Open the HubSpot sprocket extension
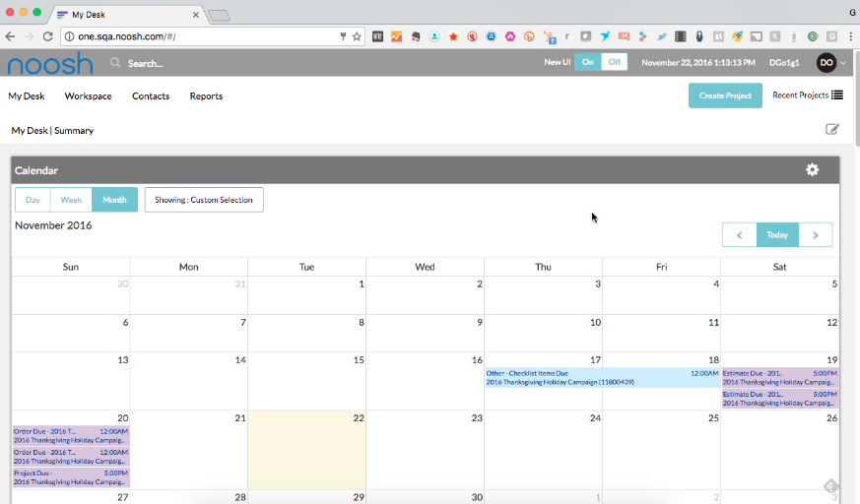Viewport: 860px width, 504px height. point(549,36)
